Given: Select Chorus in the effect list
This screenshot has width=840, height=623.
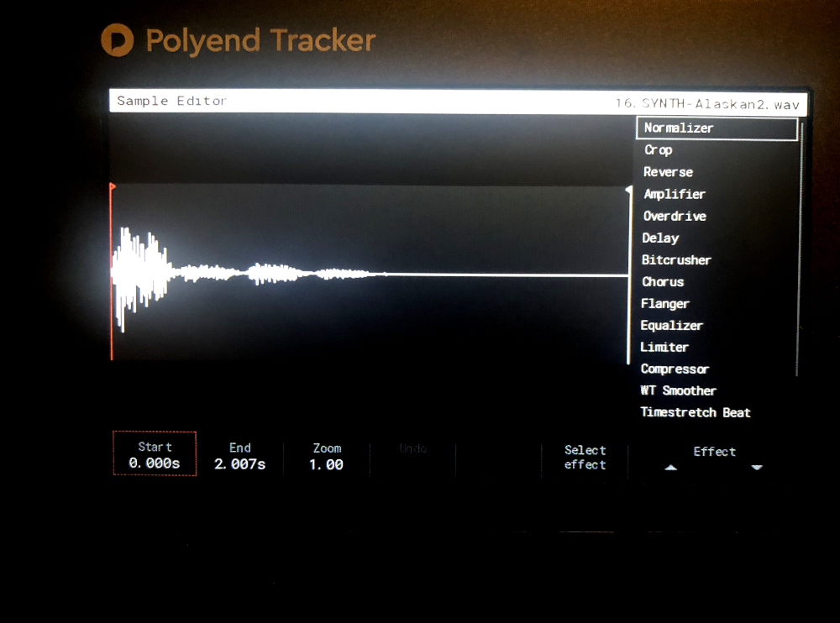Looking at the screenshot, I should click(x=664, y=282).
